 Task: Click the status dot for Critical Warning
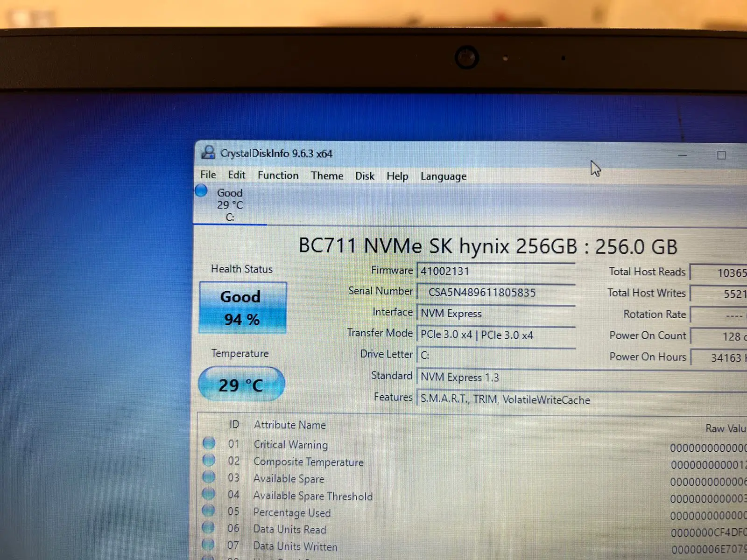pyautogui.click(x=209, y=442)
